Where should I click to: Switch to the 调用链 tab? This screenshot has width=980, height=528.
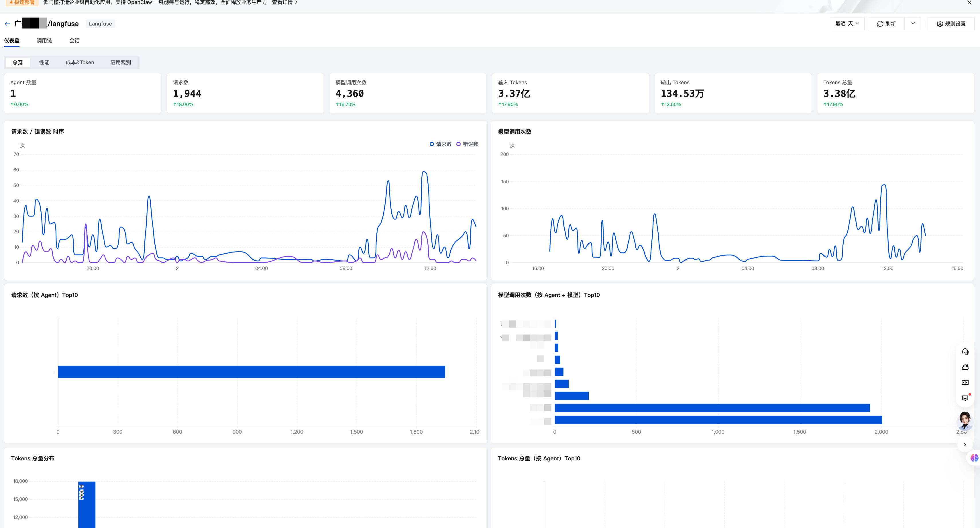(44, 40)
